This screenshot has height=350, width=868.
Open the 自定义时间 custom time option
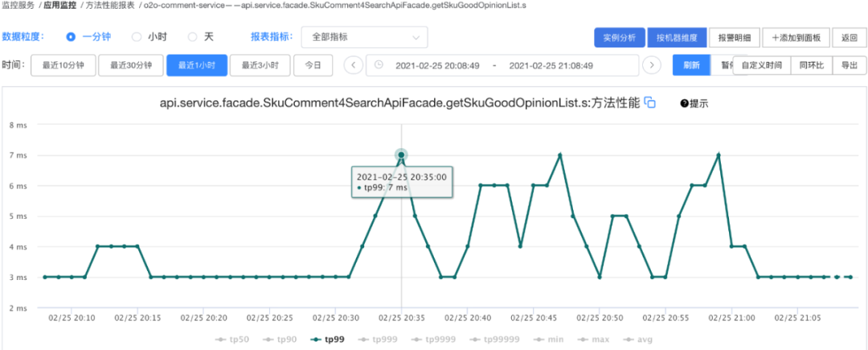pos(761,65)
